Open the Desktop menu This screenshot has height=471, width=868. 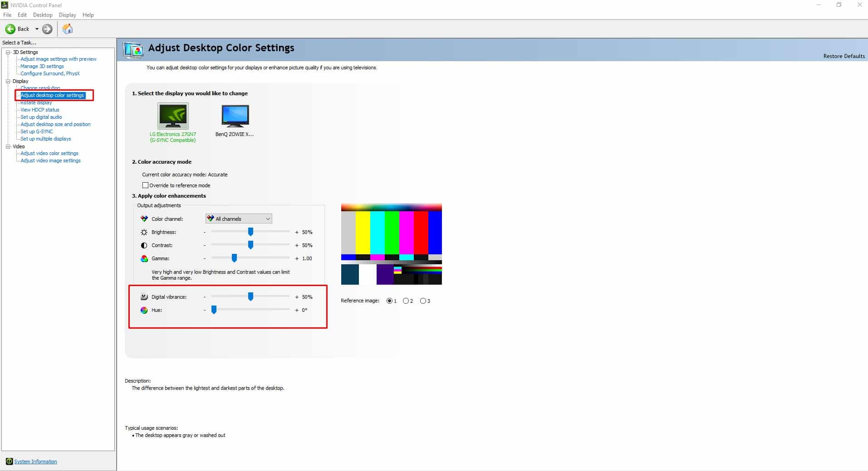(x=42, y=15)
